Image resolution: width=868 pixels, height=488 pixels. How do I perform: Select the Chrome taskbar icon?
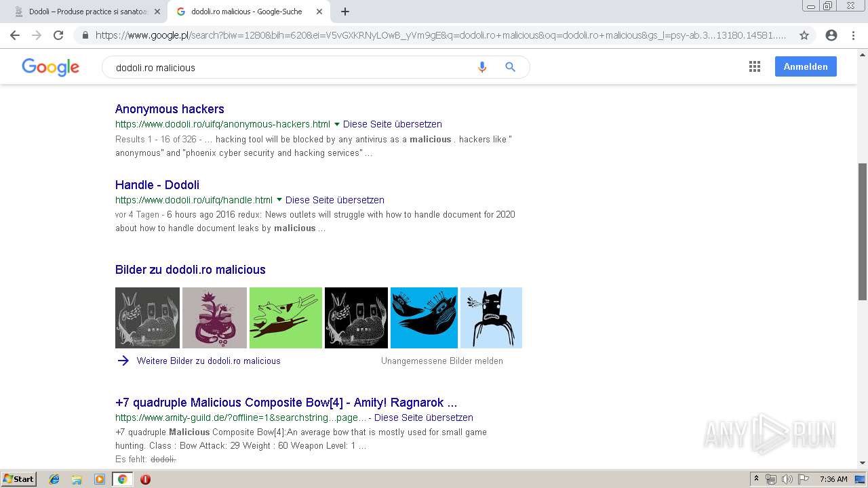click(x=123, y=479)
